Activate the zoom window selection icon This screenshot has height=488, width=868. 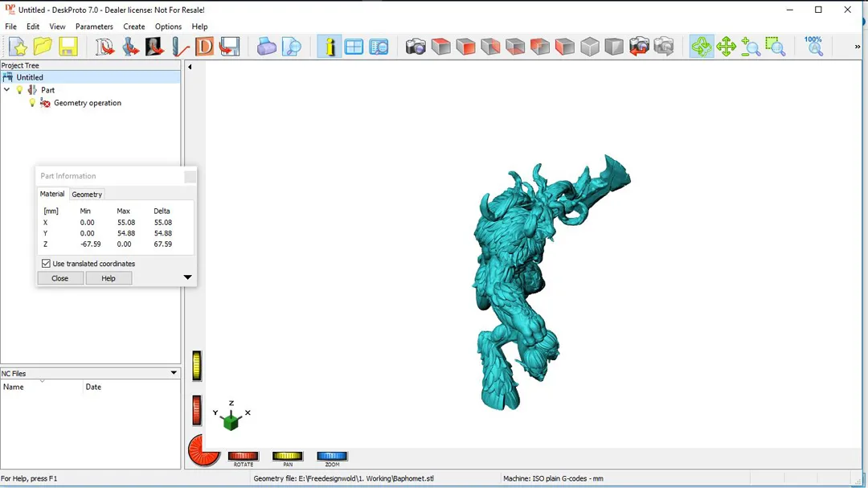click(776, 47)
